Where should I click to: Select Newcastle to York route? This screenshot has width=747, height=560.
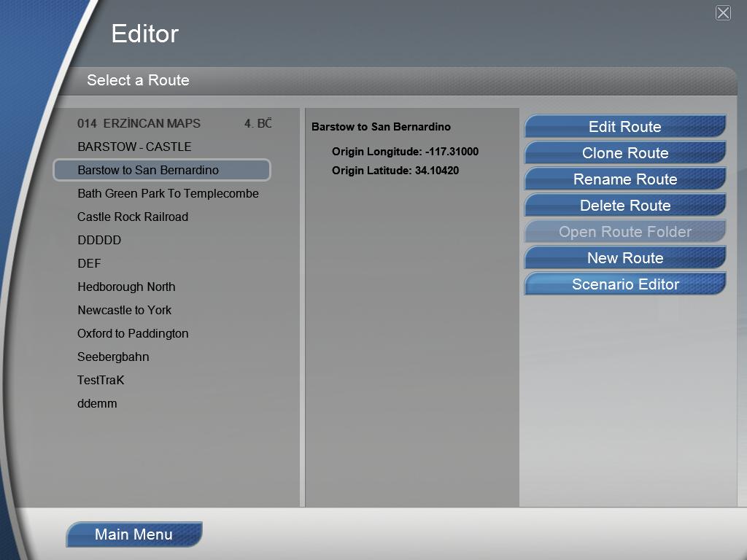(x=162, y=310)
